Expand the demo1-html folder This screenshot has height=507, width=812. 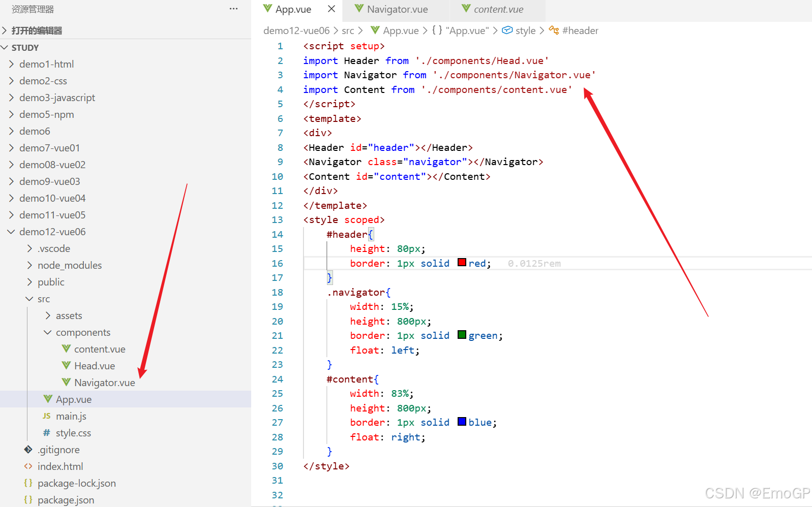pyautogui.click(x=12, y=64)
